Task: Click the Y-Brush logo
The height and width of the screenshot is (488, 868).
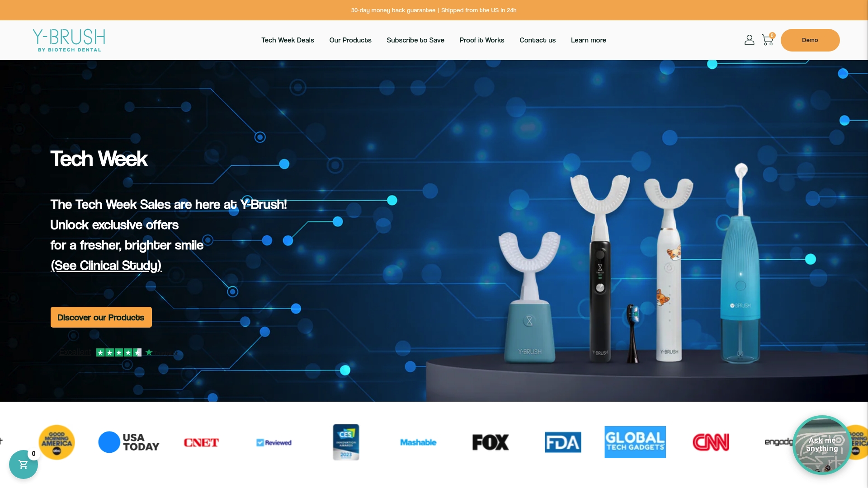Action: 69,40
